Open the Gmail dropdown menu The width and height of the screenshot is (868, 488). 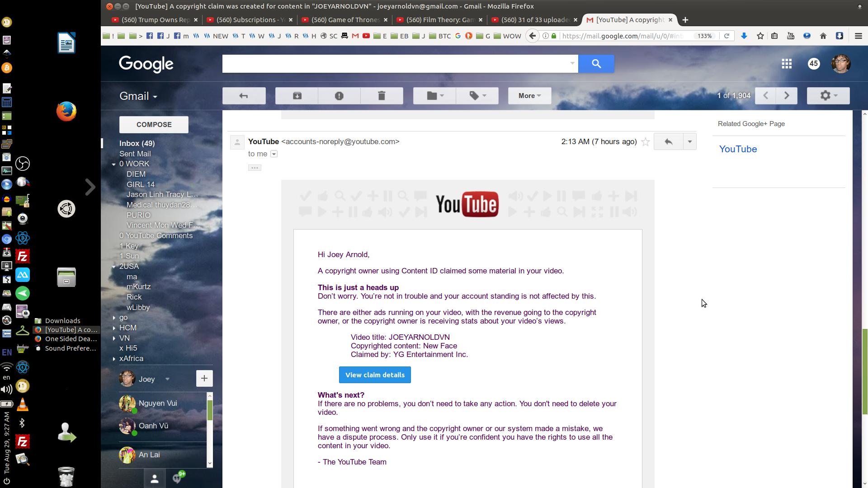point(138,96)
